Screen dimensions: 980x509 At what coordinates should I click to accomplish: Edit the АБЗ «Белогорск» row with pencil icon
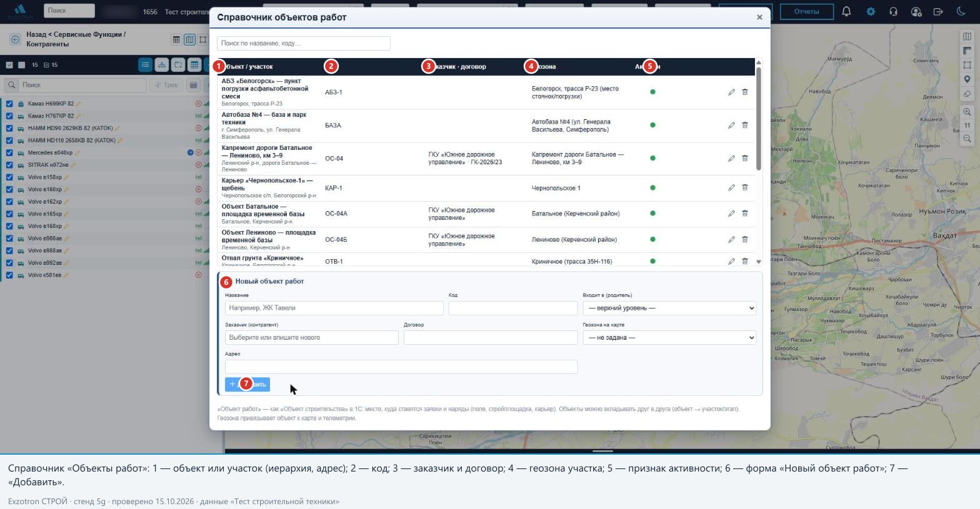731,92
